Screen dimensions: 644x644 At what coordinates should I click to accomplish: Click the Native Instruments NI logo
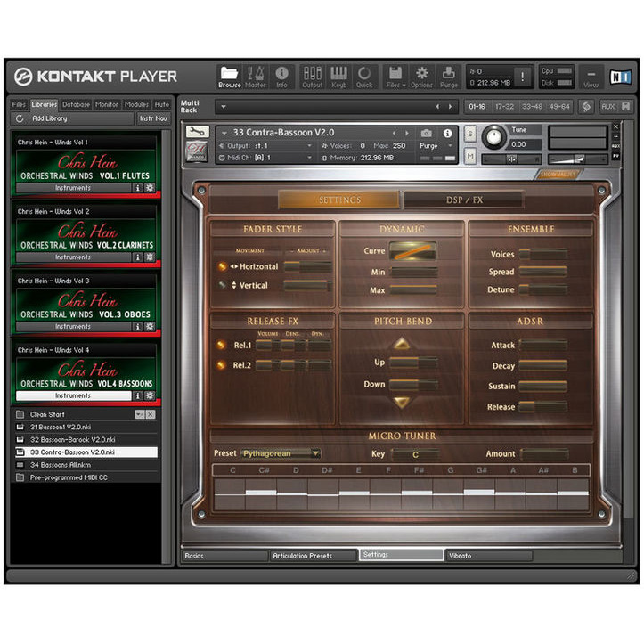[621, 77]
